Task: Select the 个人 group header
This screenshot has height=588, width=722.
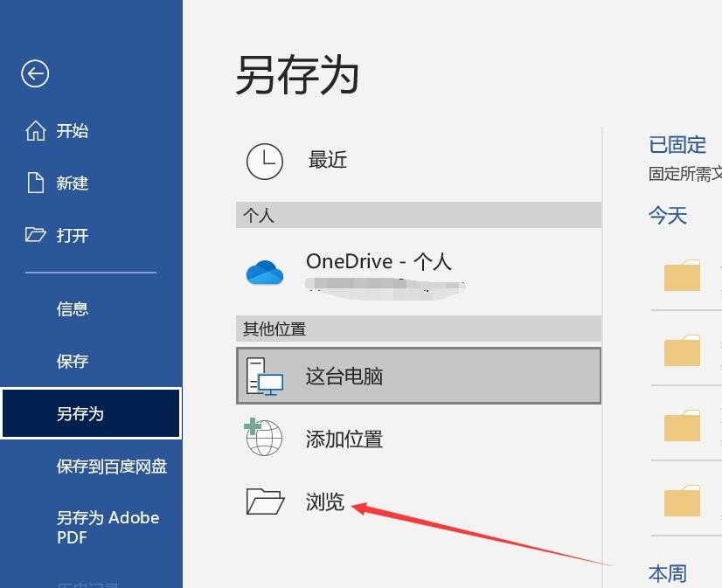Action: point(252,215)
